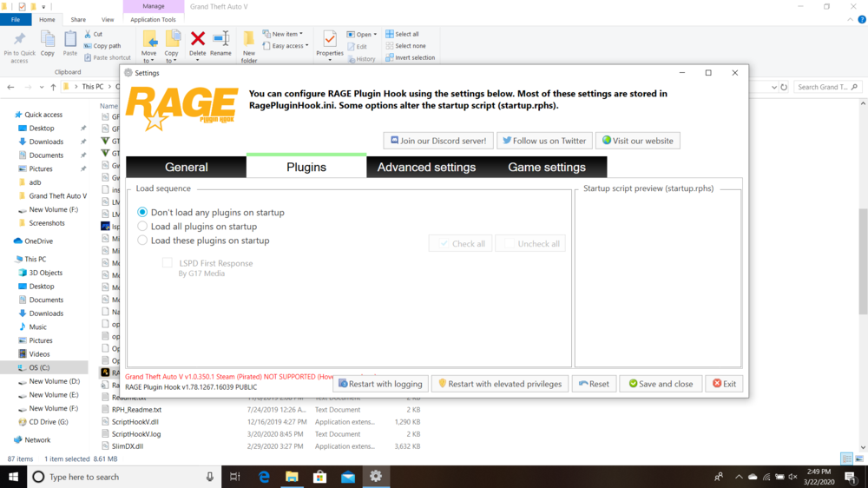Viewport: 868px width, 488px height.
Task: Select OneDrive in navigation pane
Action: pos(38,241)
